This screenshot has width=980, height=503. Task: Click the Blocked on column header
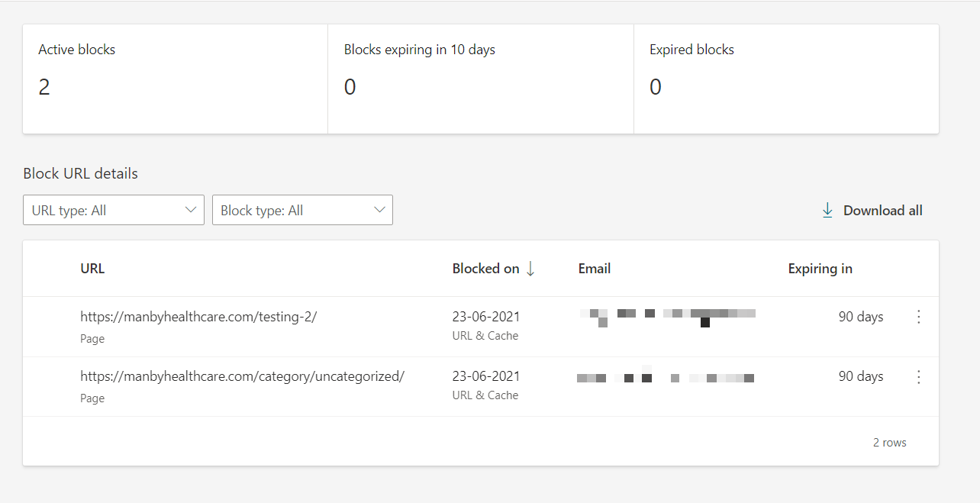[x=485, y=269]
